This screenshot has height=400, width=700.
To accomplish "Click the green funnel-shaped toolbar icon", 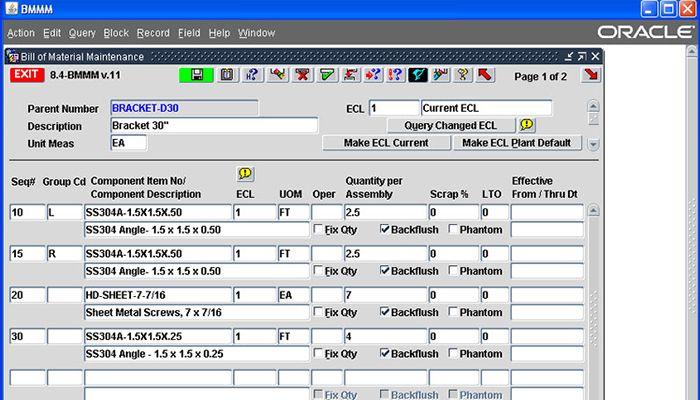I will pos(326,75).
